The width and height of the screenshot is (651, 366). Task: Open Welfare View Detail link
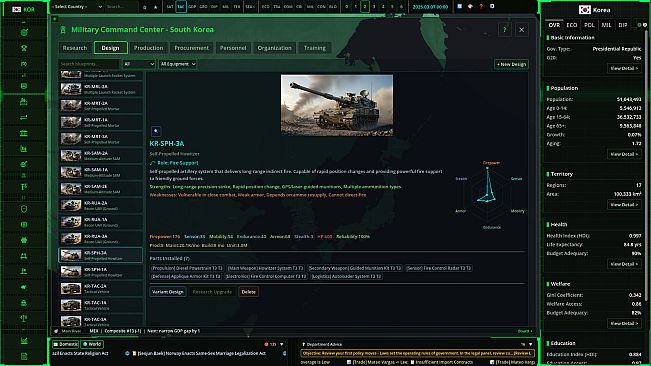(624, 323)
